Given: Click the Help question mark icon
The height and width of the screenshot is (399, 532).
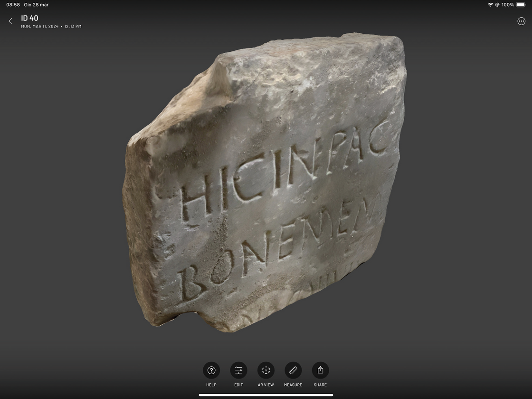Looking at the screenshot, I should pos(211,370).
